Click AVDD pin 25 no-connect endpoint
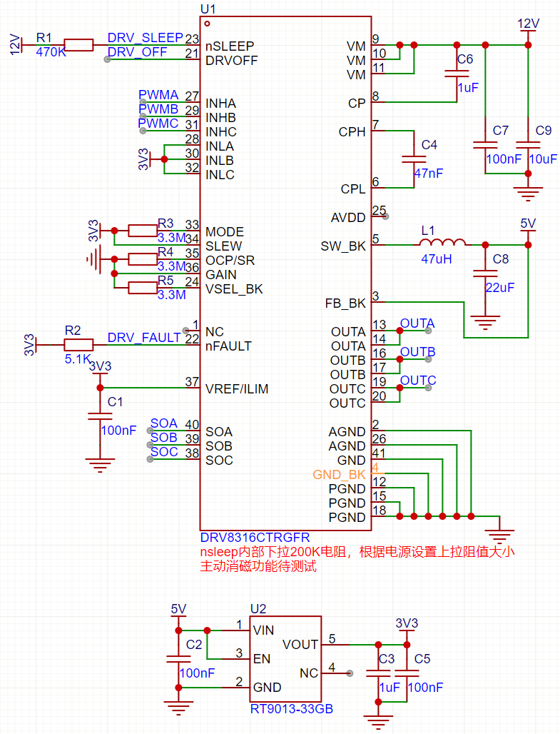The image size is (560, 734). pyautogui.click(x=385, y=216)
